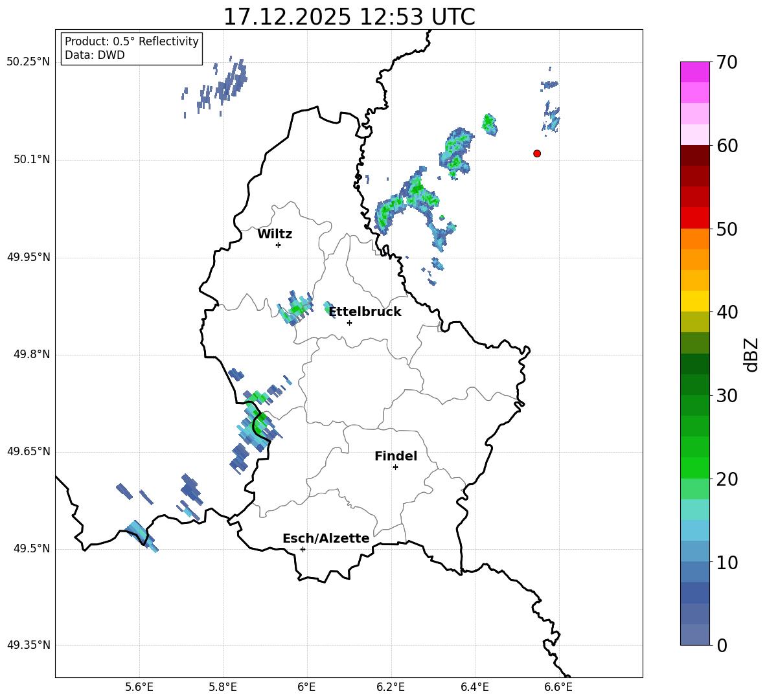Click the Ettelbruck station cross marker
This screenshot has height=700, width=767.
(349, 322)
